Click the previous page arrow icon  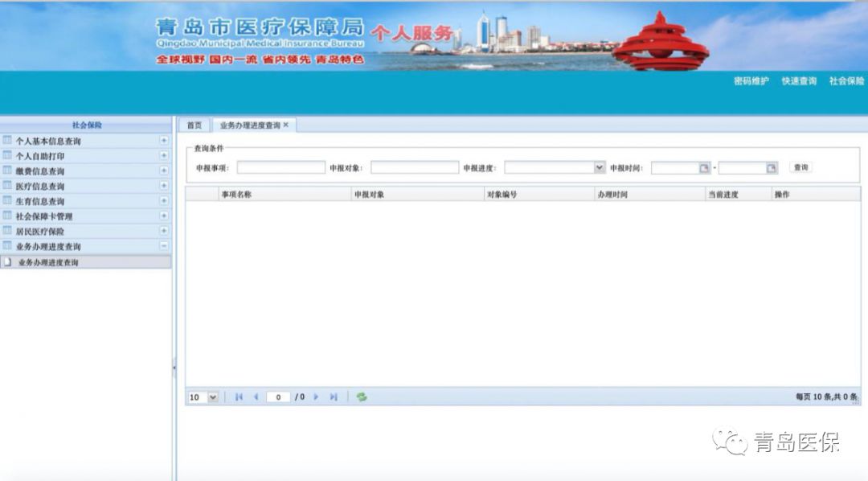[256, 397]
